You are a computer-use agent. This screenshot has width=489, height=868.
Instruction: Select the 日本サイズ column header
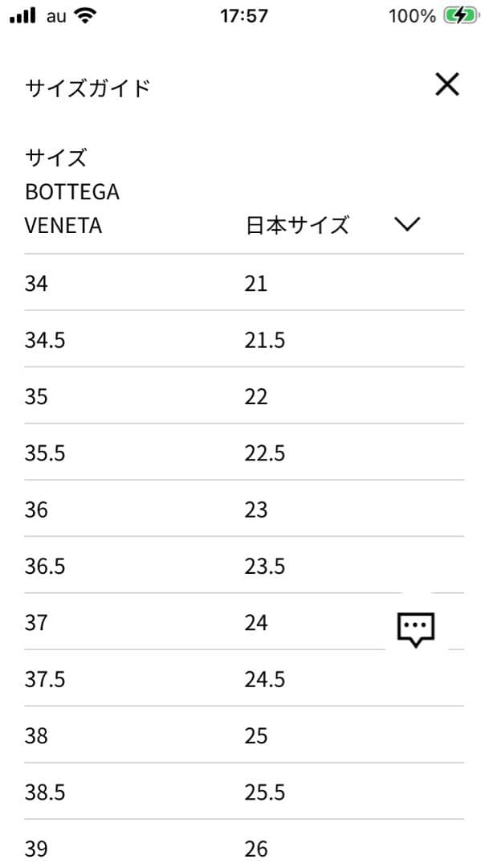tap(297, 225)
